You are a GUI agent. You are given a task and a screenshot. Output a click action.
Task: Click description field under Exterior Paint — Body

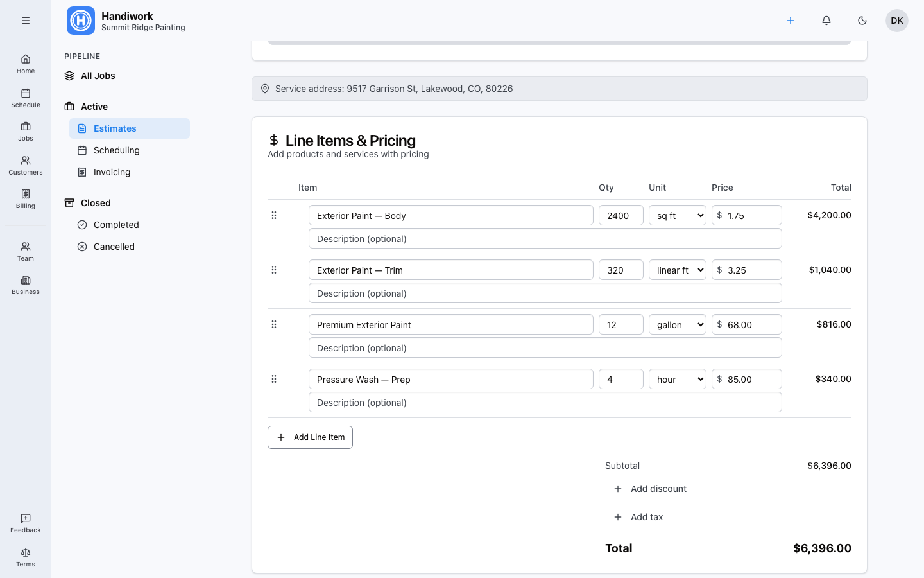pyautogui.click(x=545, y=238)
